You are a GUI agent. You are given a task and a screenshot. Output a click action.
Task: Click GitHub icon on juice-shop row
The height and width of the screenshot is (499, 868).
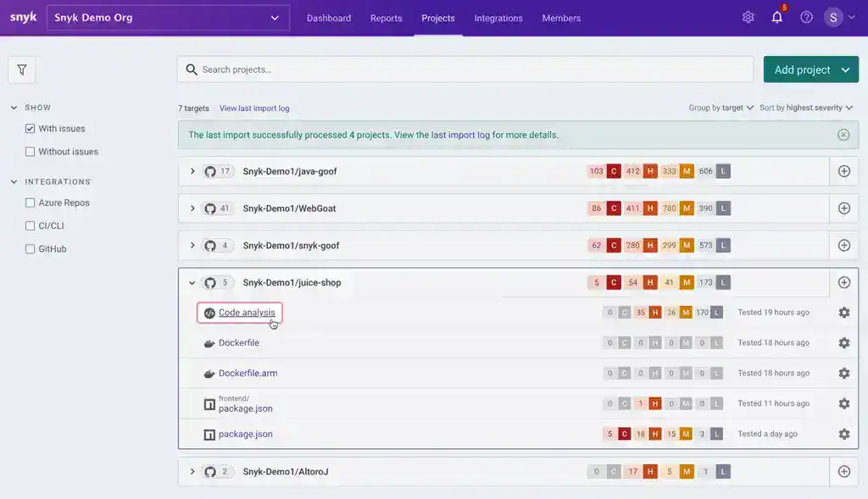[210, 283]
